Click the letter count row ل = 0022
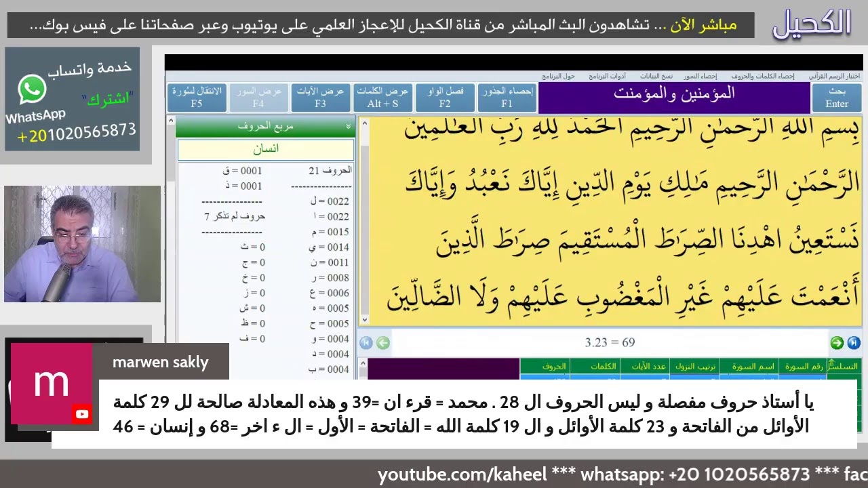 [330, 201]
